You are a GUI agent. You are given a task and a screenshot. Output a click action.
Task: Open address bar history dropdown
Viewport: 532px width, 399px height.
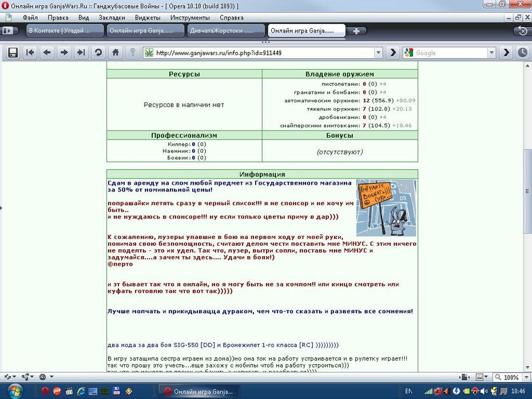(x=378, y=53)
